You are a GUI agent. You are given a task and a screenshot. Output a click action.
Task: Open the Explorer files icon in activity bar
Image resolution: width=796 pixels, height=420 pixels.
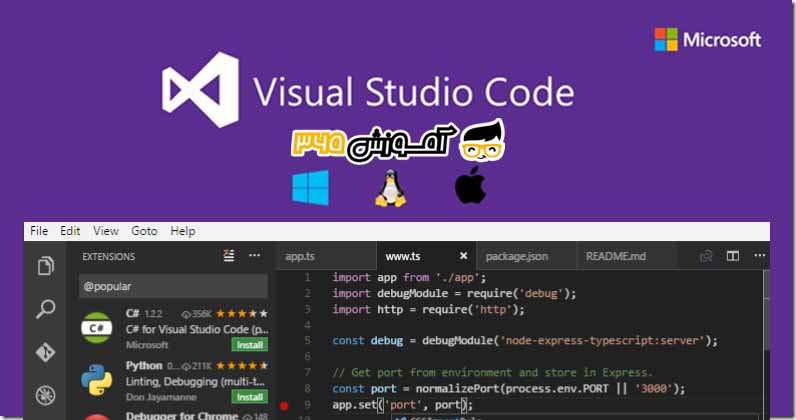coord(46,266)
